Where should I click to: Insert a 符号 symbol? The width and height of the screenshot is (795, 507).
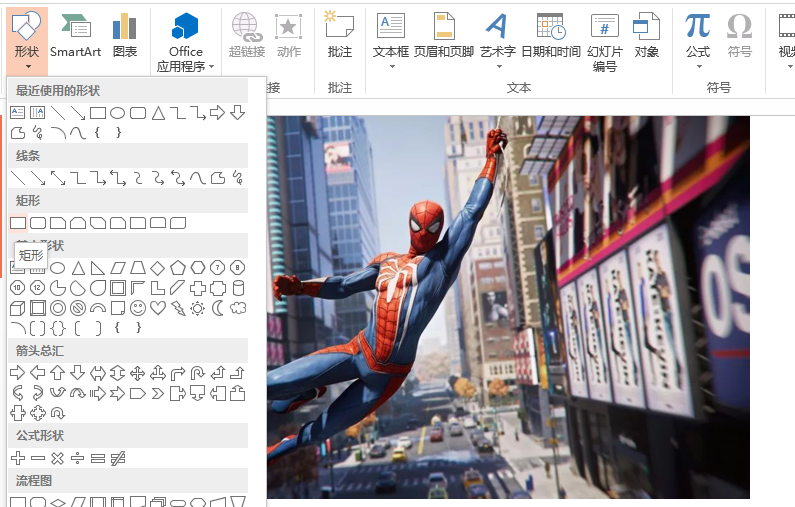click(739, 35)
